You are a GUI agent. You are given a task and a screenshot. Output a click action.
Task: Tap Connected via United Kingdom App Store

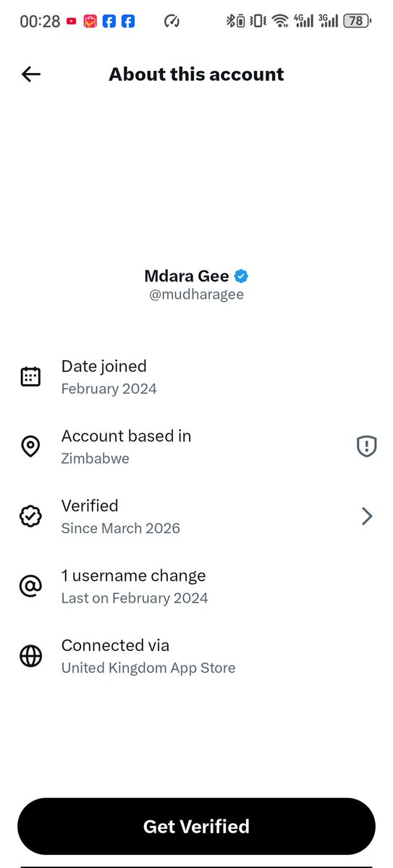pyautogui.click(x=196, y=656)
